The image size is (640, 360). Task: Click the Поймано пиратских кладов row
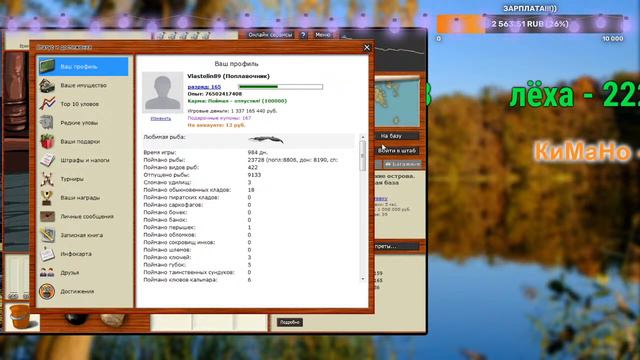coord(249,198)
